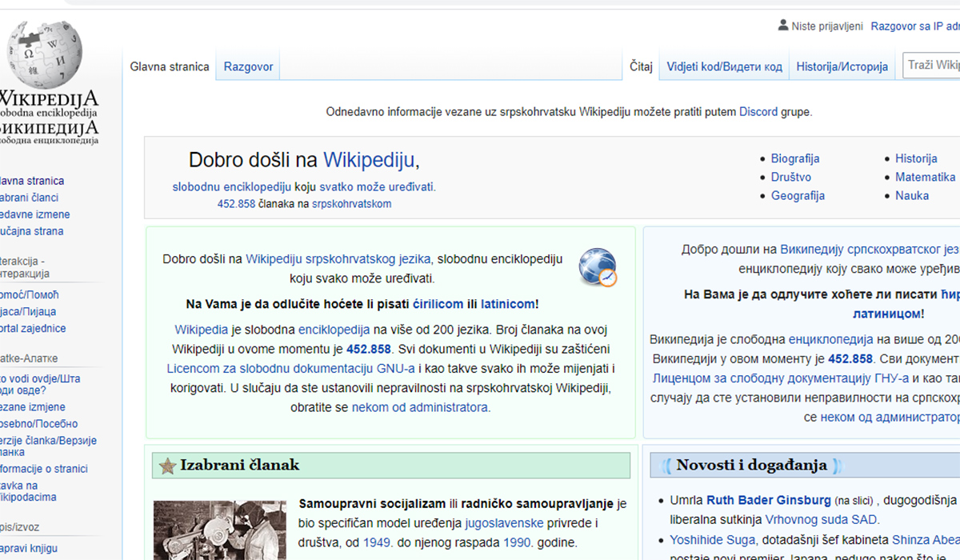Click the Izabrani članak section heading
Viewport: 960px width, 560px height.
pyautogui.click(x=239, y=465)
